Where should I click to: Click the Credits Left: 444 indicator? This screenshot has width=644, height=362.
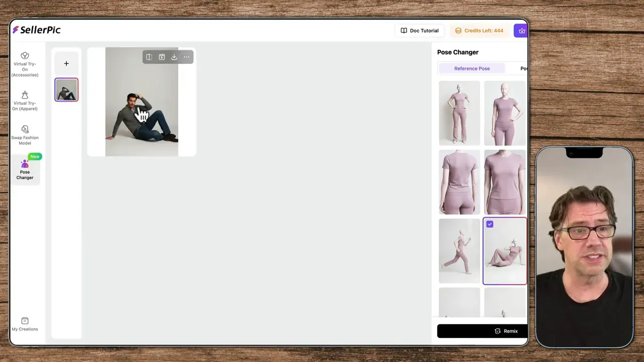tap(479, 31)
